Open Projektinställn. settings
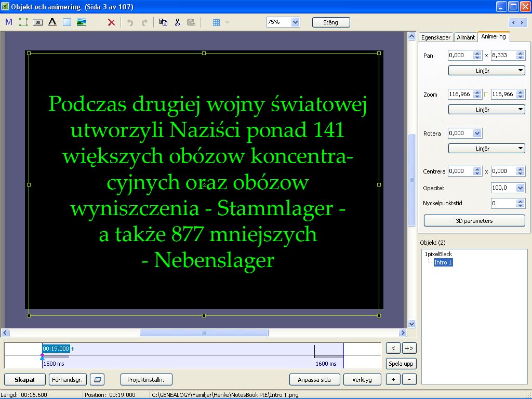This screenshot has width=532, height=399. [x=146, y=380]
